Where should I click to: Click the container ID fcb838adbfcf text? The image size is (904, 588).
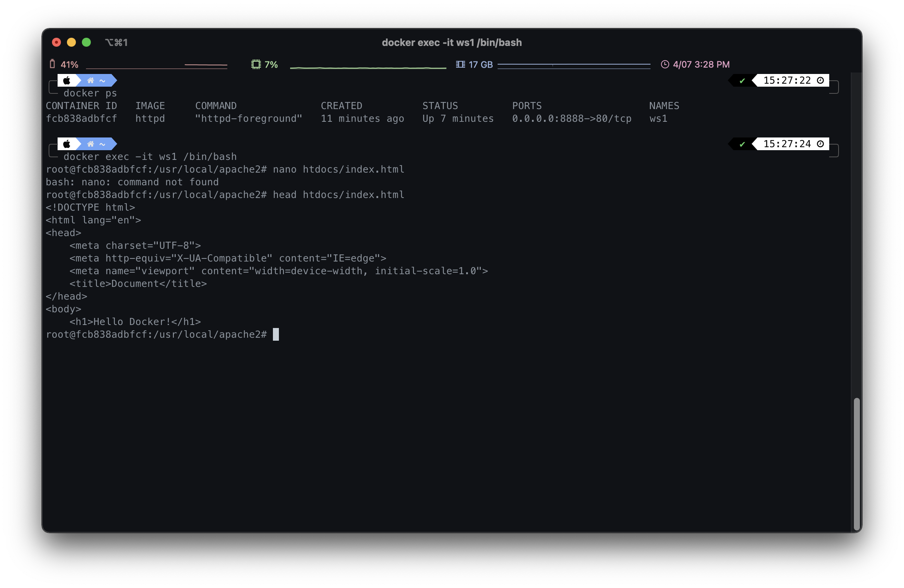click(81, 119)
